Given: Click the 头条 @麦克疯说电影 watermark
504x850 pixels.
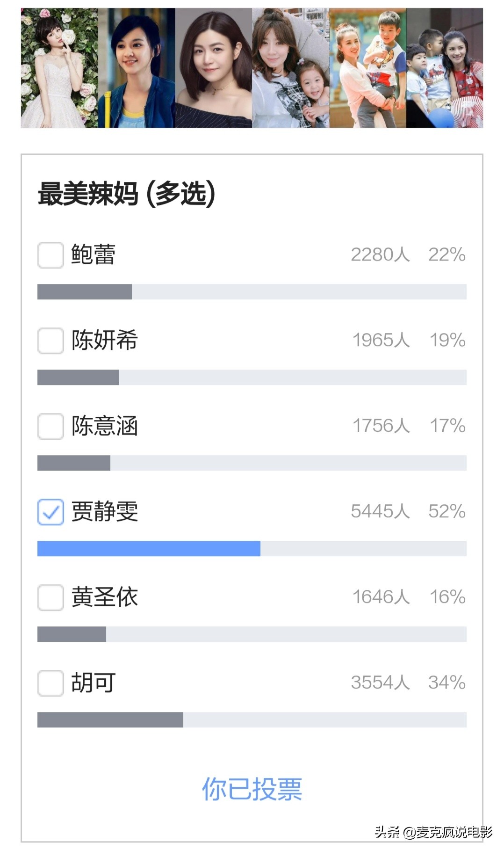Looking at the screenshot, I should [433, 832].
